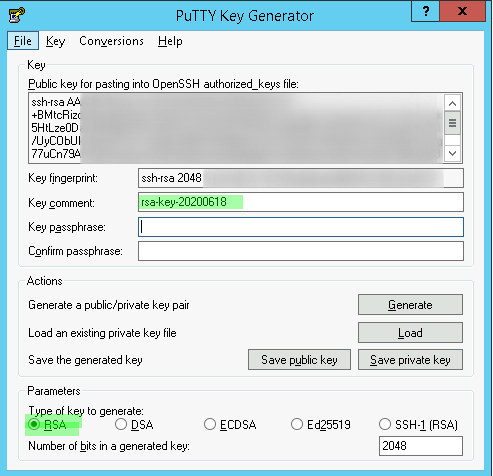
Task: Open the Help menu
Action: 170,41
